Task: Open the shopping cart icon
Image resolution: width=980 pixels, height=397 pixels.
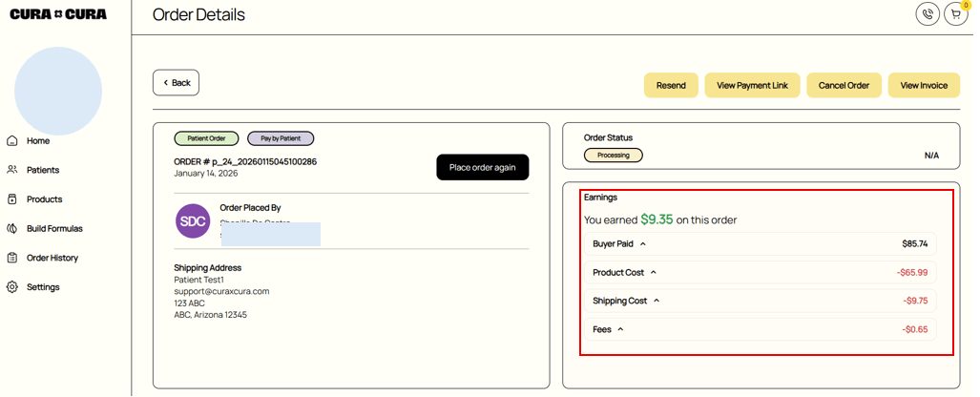Action: coord(955,14)
